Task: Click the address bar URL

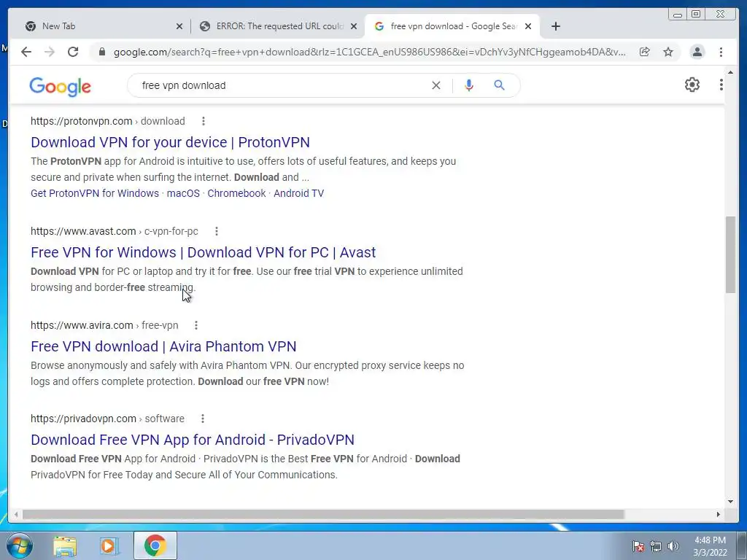Action: (370, 52)
